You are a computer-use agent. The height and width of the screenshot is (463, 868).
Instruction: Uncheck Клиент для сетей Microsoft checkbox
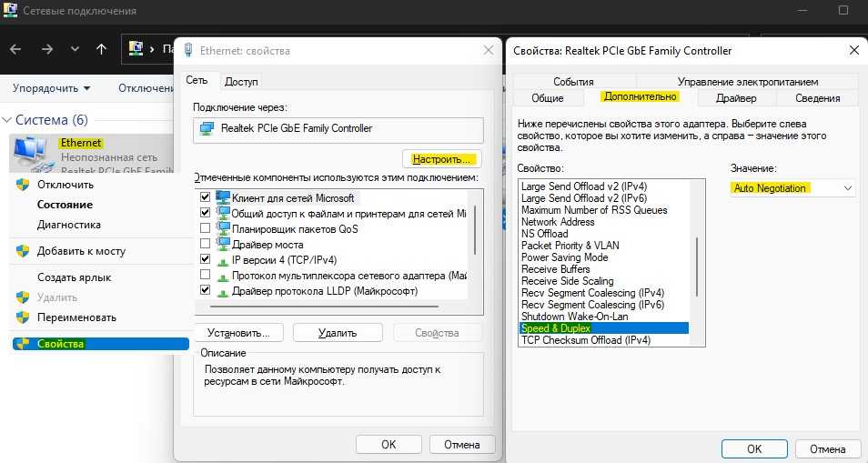(x=205, y=196)
